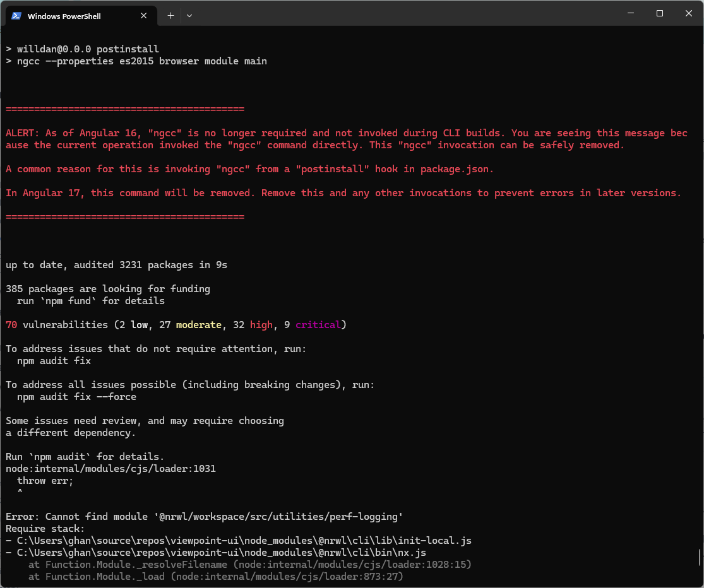This screenshot has width=704, height=588.
Task: Click 'up to date, audited 3231 packages' line
Action: [116, 265]
